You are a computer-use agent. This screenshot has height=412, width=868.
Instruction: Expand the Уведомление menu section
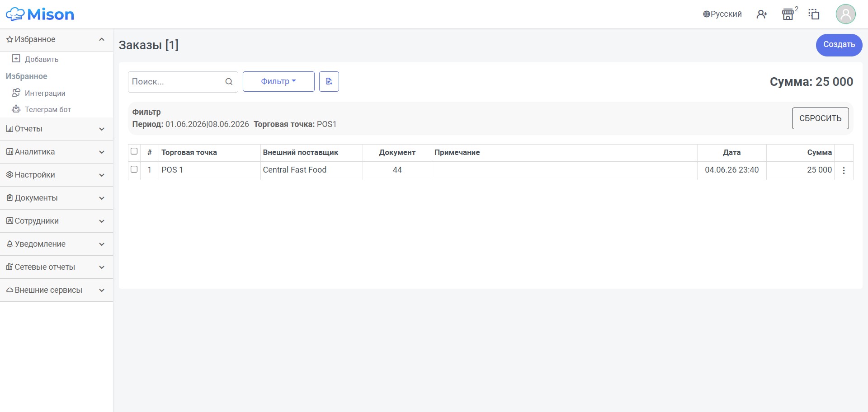tap(57, 244)
